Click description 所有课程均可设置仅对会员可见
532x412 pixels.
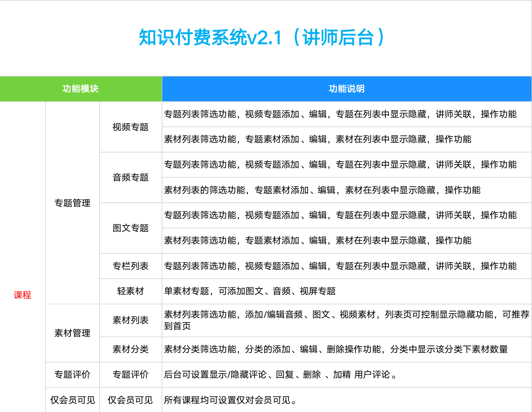[230, 400]
